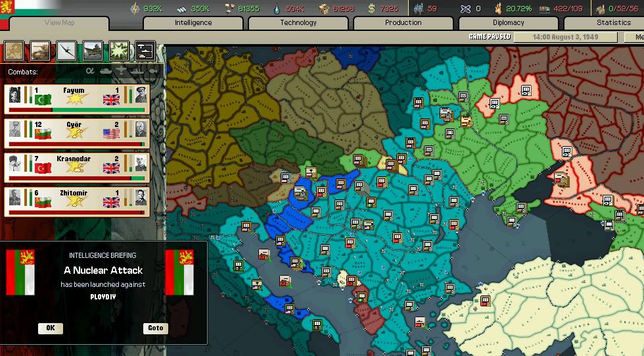Screen dimensions: 644x356
Task: Open the Diplomacy tab
Action: coord(509,22)
